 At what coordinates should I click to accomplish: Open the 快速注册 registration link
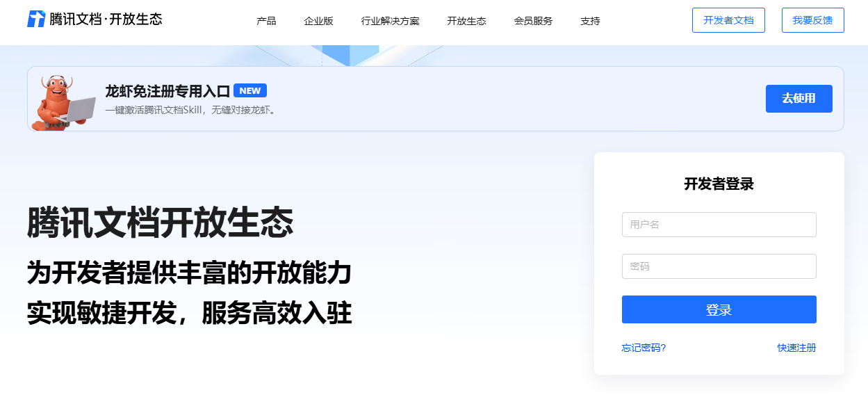click(796, 348)
